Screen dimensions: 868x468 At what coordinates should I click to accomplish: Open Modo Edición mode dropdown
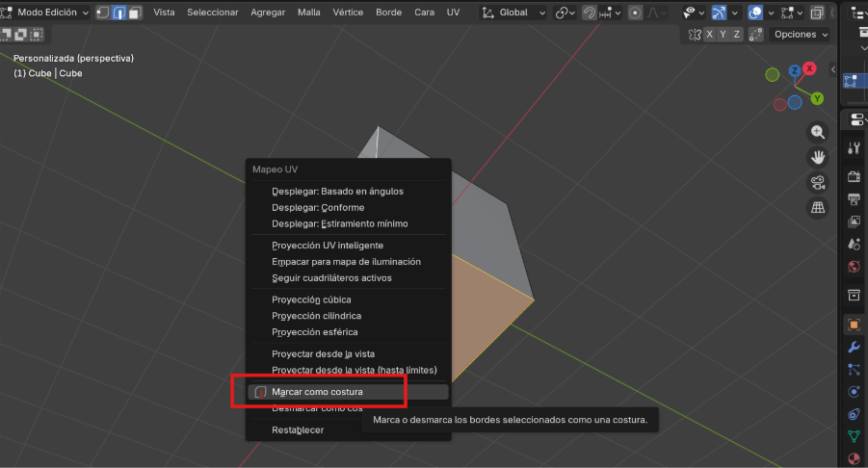45,13
